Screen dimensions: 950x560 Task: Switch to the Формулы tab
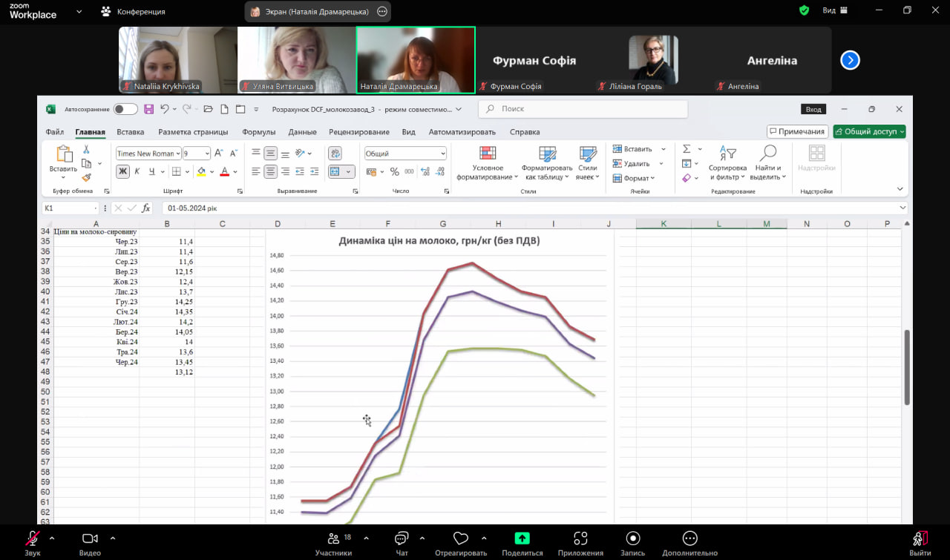258,132
